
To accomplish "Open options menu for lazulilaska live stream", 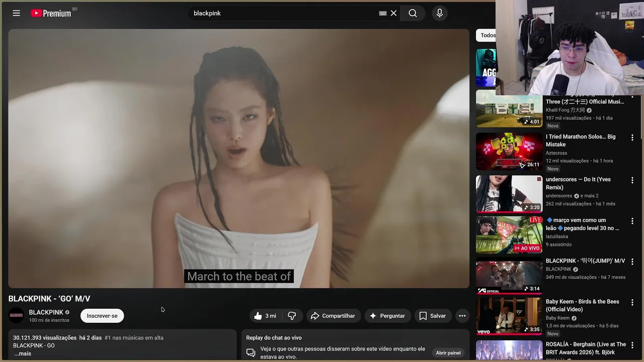I will 632,221.
